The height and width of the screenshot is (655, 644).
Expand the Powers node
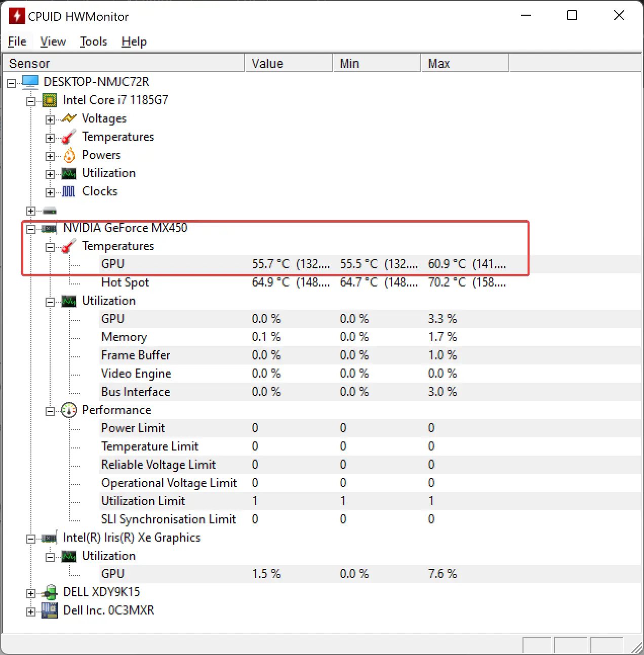tap(50, 156)
